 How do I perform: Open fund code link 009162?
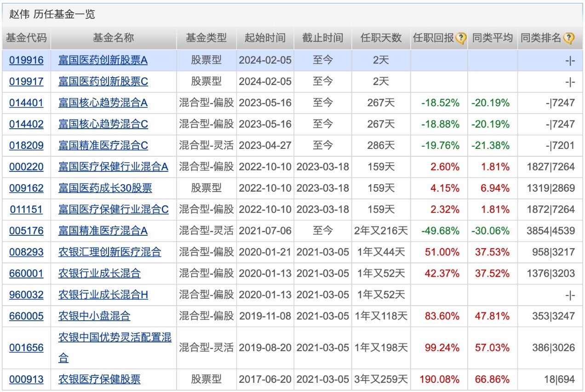click(x=26, y=188)
